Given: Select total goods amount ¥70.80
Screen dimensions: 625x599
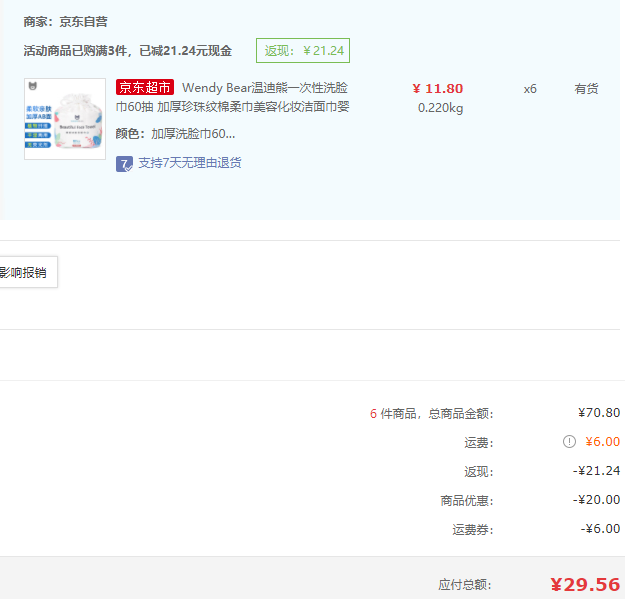Looking at the screenshot, I should [599, 412].
